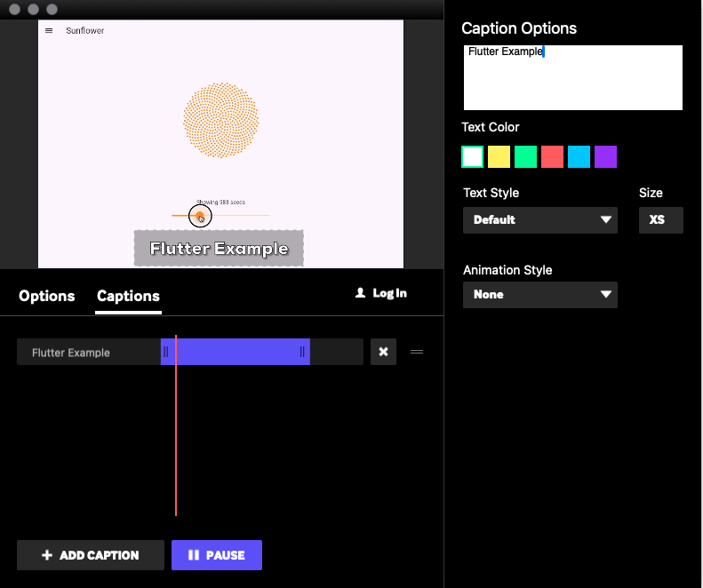The image size is (703, 588).
Task: Grab the caption reorder handle icon
Action: click(x=417, y=352)
